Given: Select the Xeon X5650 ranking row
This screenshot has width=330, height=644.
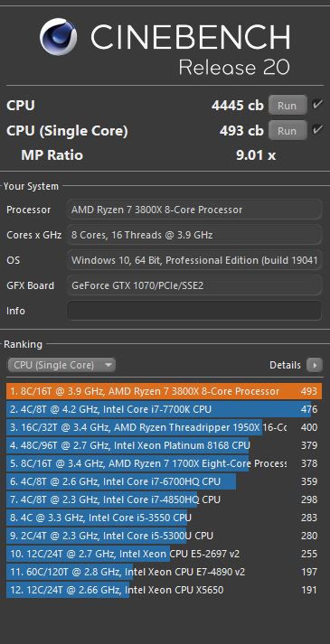Looking at the screenshot, I should tap(164, 590).
